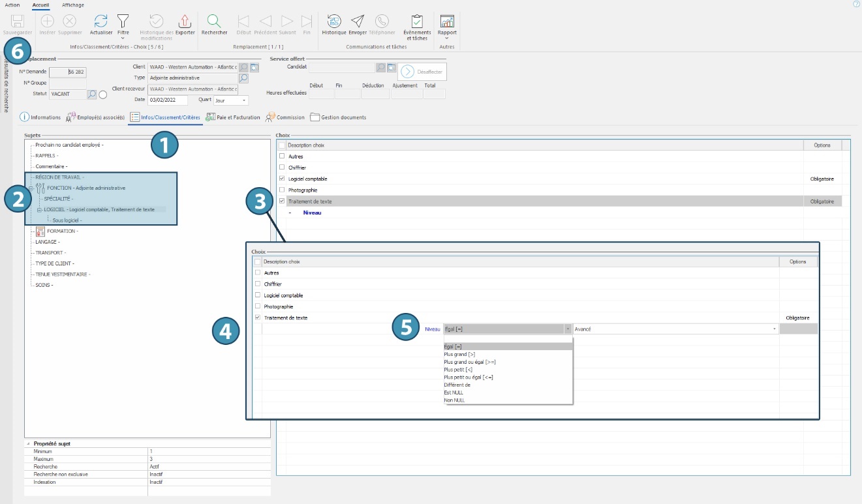Click the Exporter icon in toolbar
Image resolution: width=862 pixels, height=504 pixels.
tap(185, 22)
